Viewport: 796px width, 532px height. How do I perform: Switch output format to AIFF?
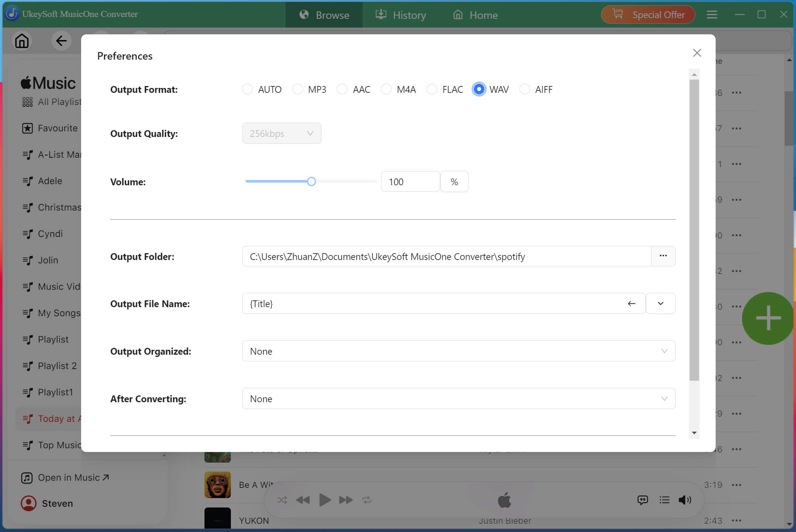tap(525, 89)
